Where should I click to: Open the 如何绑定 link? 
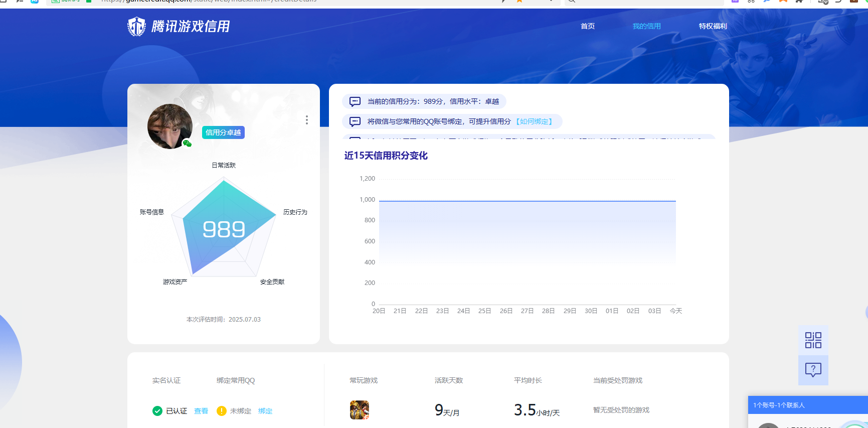pos(534,121)
